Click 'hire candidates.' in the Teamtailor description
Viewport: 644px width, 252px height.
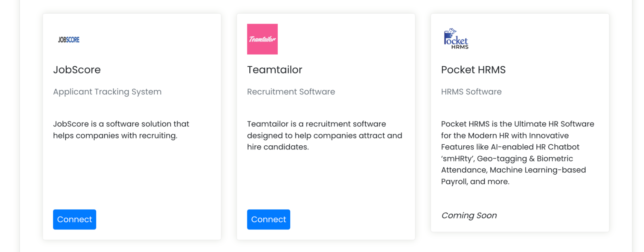(x=278, y=147)
